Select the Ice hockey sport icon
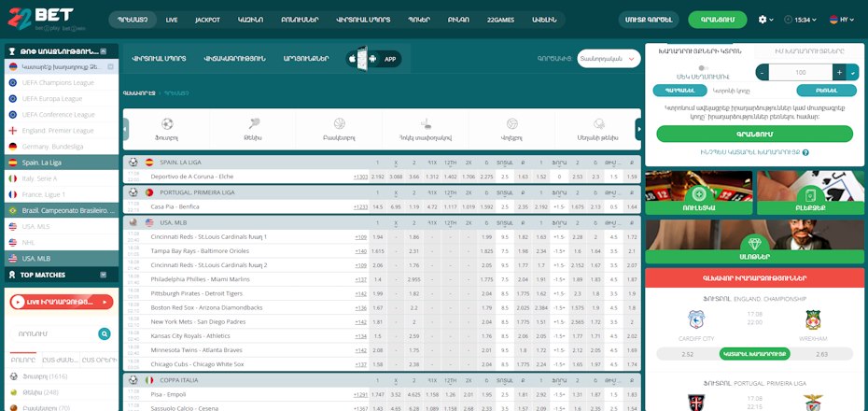The width and height of the screenshot is (868, 411). pos(426,123)
